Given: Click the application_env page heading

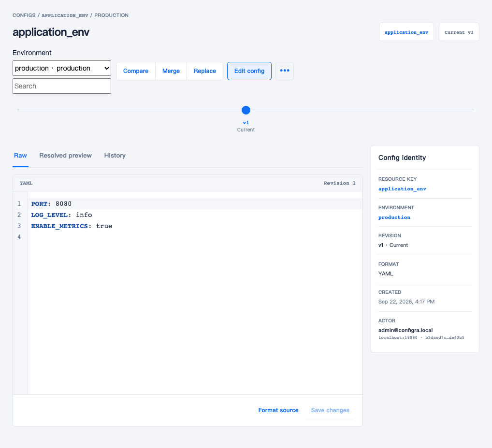Looking at the screenshot, I should [x=51, y=32].
